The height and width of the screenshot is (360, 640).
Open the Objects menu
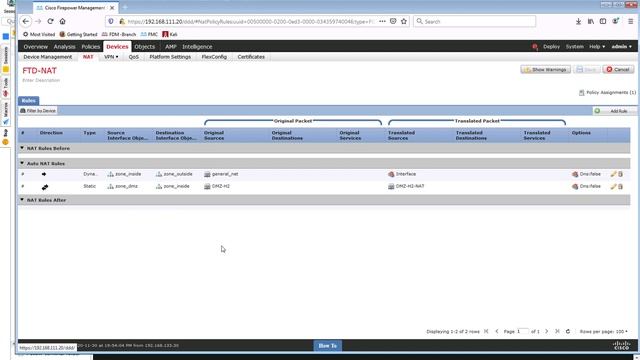click(x=144, y=47)
